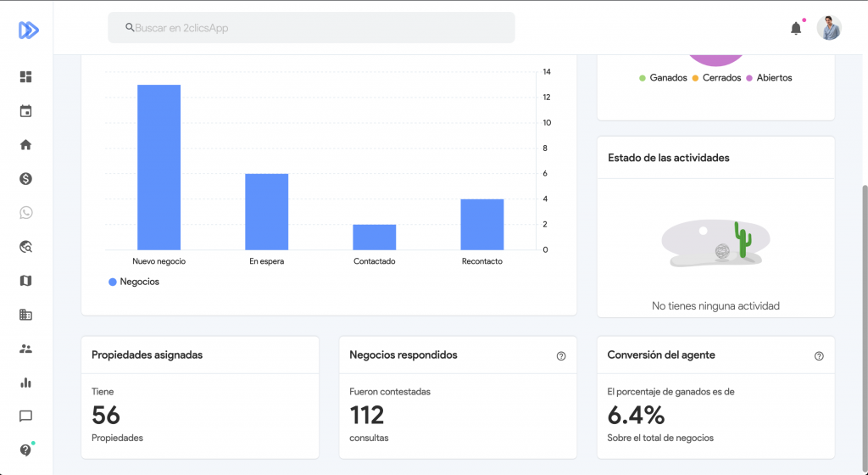
Task: Click the En espera bar in chart
Action: click(267, 212)
